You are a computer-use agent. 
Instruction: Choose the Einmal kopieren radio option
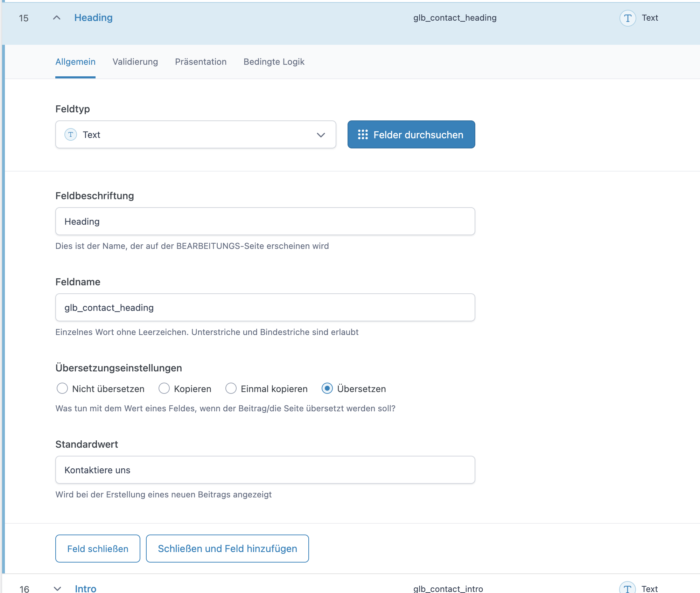coord(231,389)
